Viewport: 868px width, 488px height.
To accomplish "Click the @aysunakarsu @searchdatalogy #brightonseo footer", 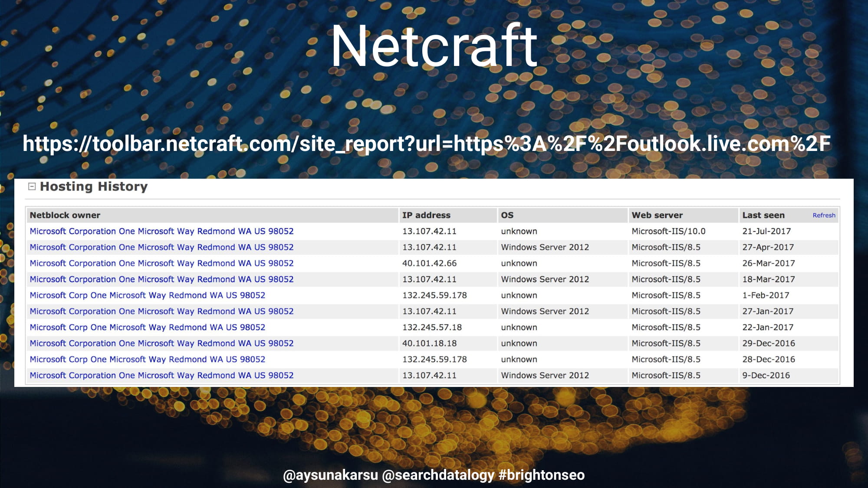I will click(x=434, y=475).
